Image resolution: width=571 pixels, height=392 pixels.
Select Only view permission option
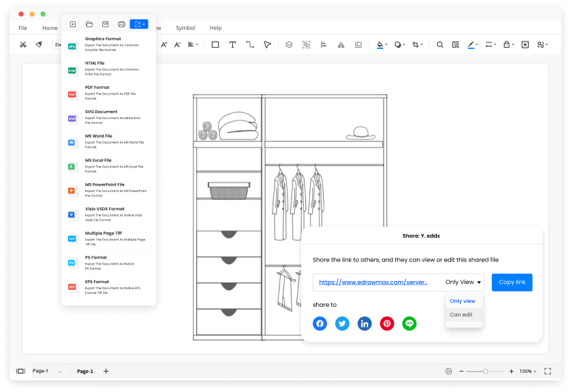tap(463, 301)
